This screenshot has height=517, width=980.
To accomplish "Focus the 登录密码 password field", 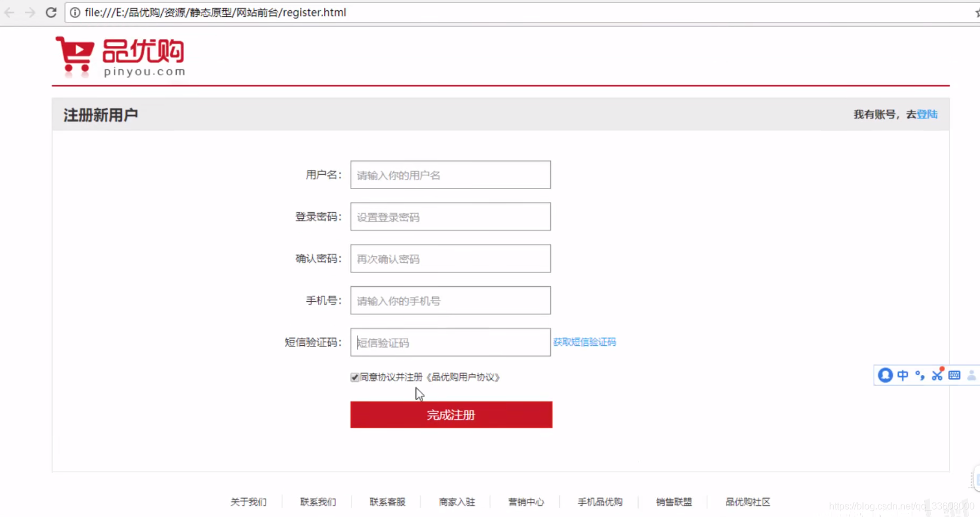I will (451, 216).
